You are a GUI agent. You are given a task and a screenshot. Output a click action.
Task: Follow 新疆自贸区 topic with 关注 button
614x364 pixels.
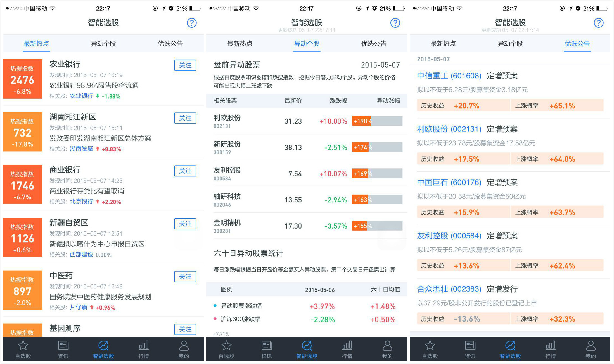pyautogui.click(x=185, y=224)
